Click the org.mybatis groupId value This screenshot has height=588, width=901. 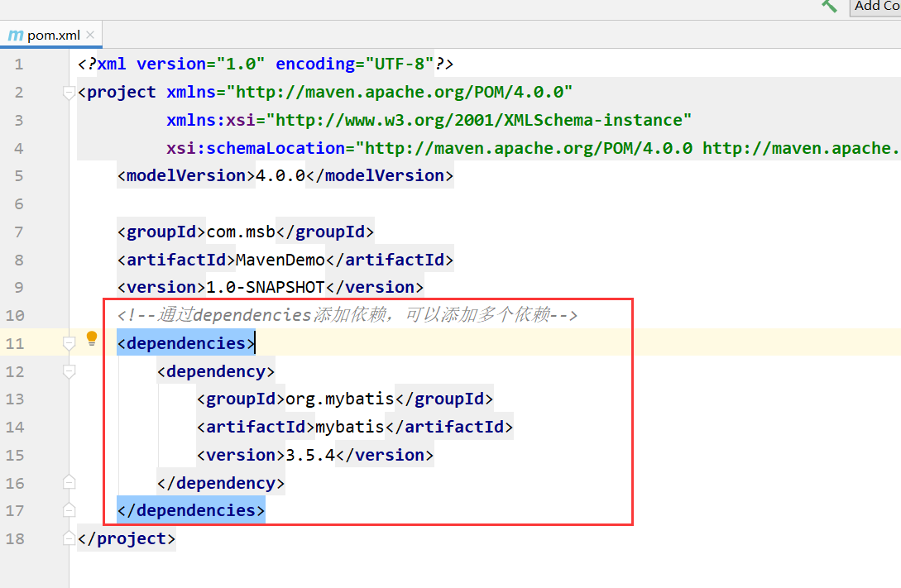click(340, 399)
